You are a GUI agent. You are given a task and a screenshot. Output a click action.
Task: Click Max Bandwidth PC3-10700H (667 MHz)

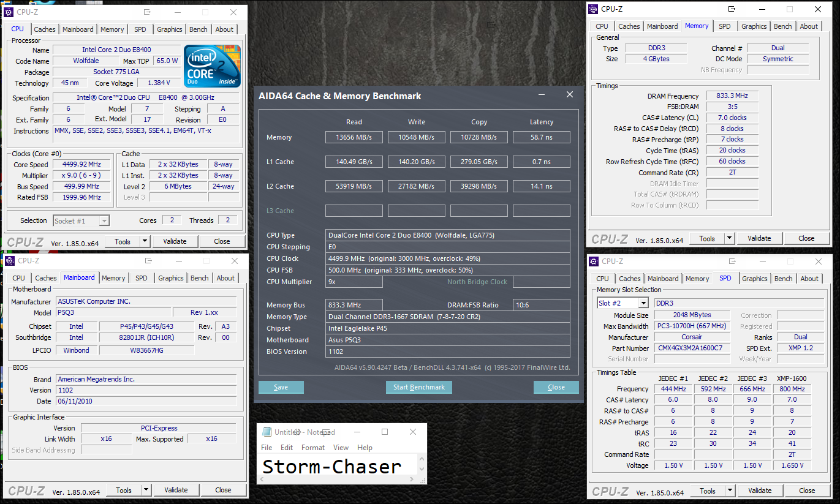pyautogui.click(x=692, y=326)
